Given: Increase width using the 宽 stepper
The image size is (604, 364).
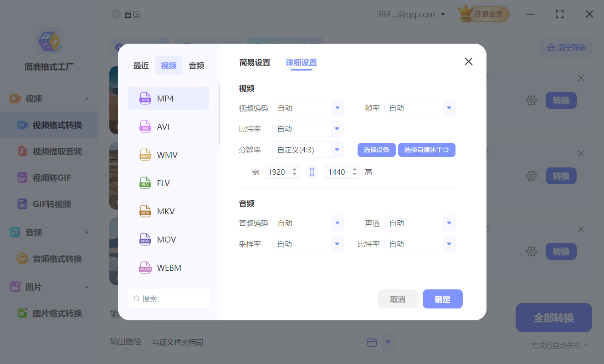Looking at the screenshot, I should (x=293, y=169).
